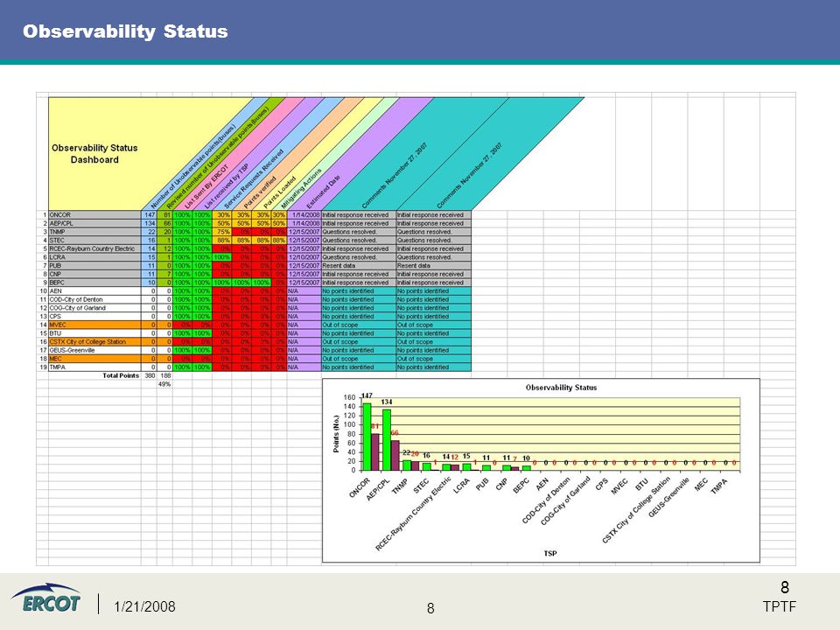Click the ERCOT logo in the footer

46,598
